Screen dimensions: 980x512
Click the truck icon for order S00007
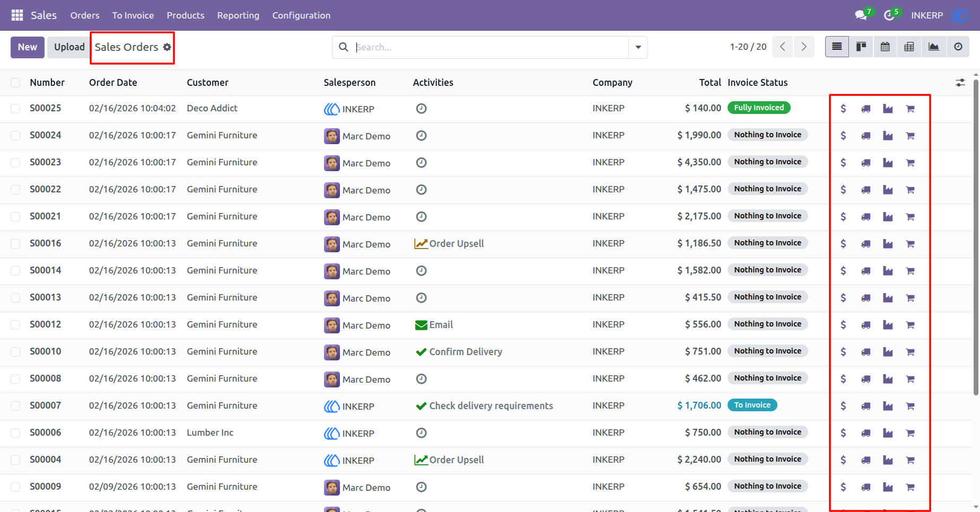click(x=866, y=406)
